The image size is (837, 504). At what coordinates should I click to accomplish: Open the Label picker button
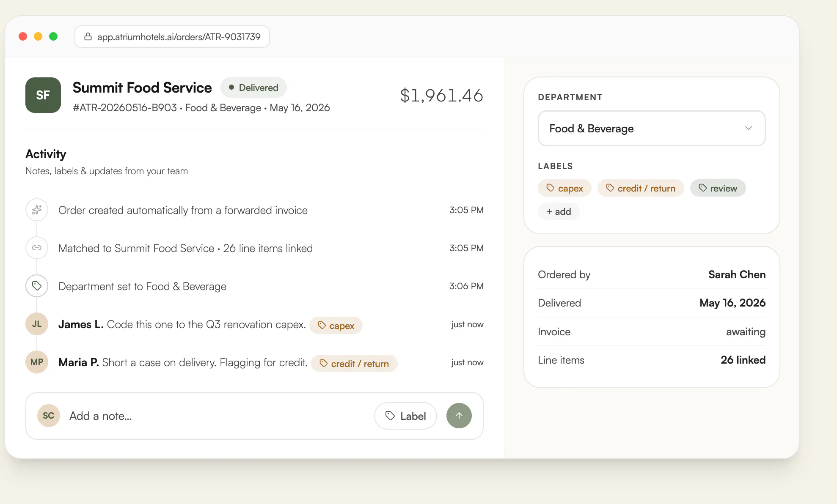point(405,416)
